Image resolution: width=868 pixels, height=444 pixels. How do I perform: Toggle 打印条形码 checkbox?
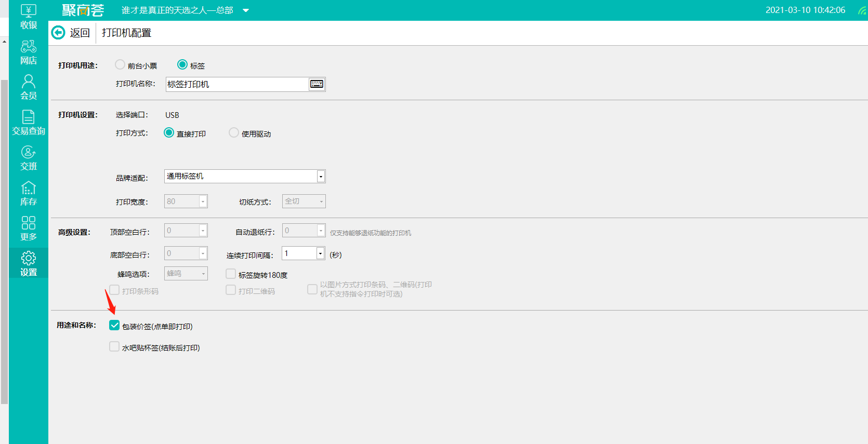click(x=114, y=290)
